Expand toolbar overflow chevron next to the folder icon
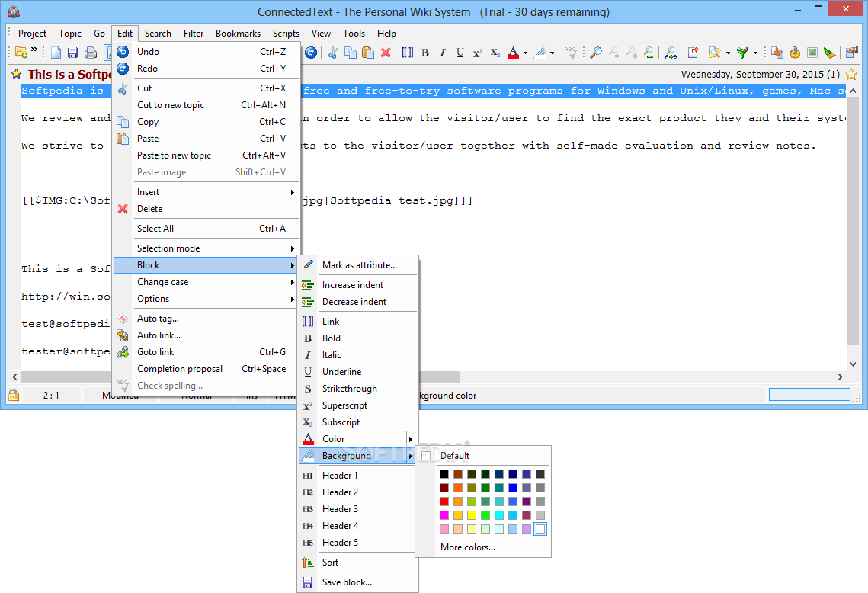This screenshot has height=593, width=868. [34, 50]
